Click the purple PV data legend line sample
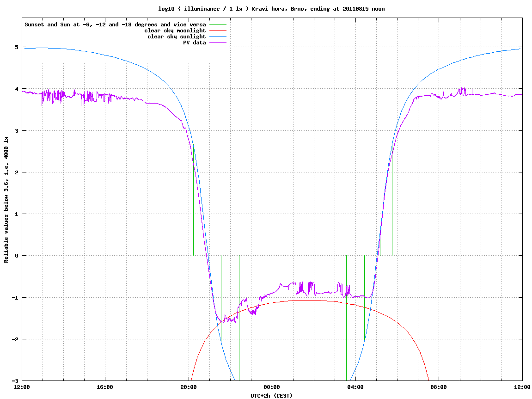The height and width of the screenshot is (399, 532). tap(218, 43)
